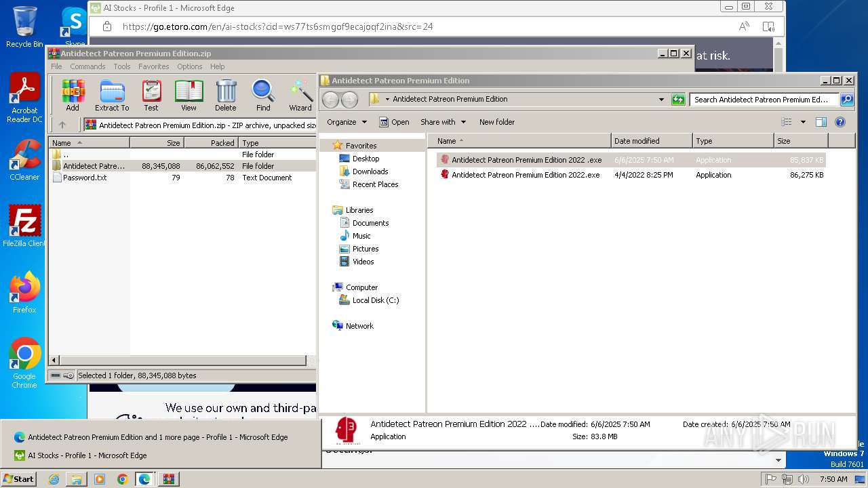Toggle the preview pane icon

point(821,122)
